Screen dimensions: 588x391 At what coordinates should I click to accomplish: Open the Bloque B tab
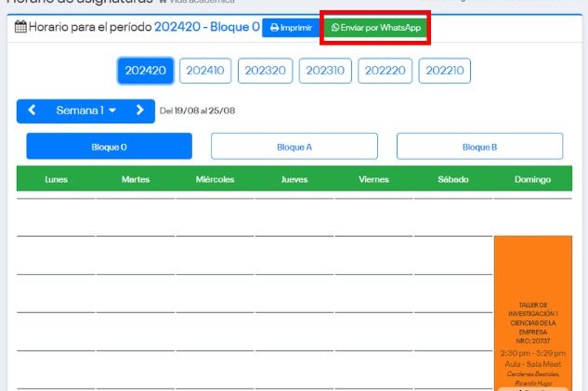[479, 147]
